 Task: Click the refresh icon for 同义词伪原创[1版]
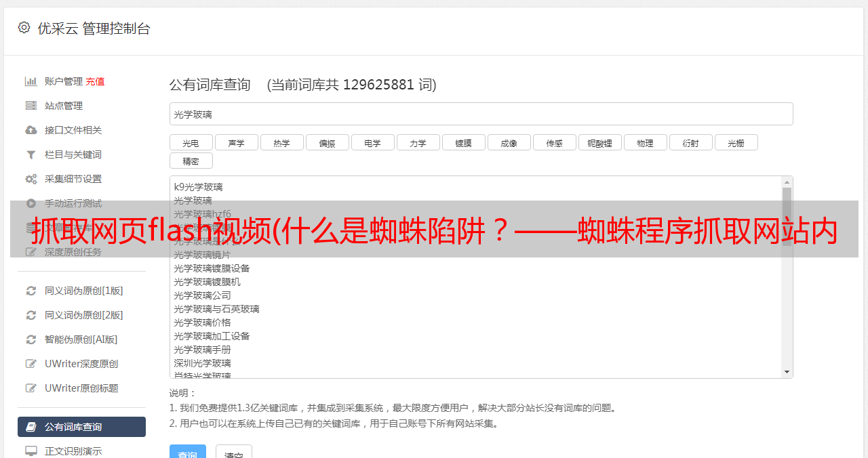point(31,291)
